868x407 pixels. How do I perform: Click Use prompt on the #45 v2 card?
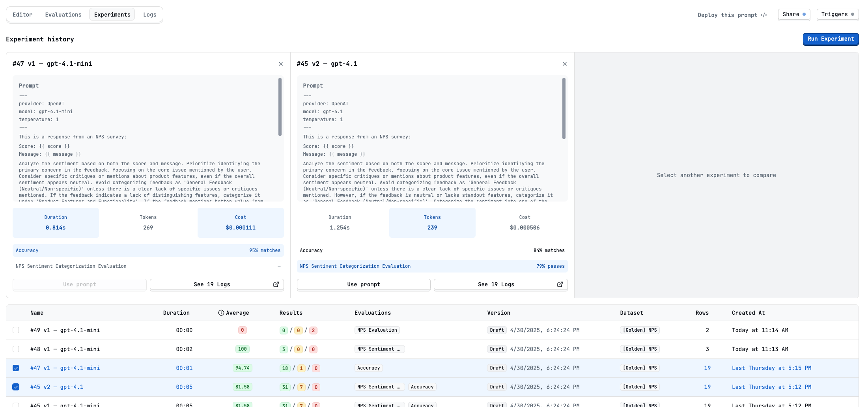[363, 284]
